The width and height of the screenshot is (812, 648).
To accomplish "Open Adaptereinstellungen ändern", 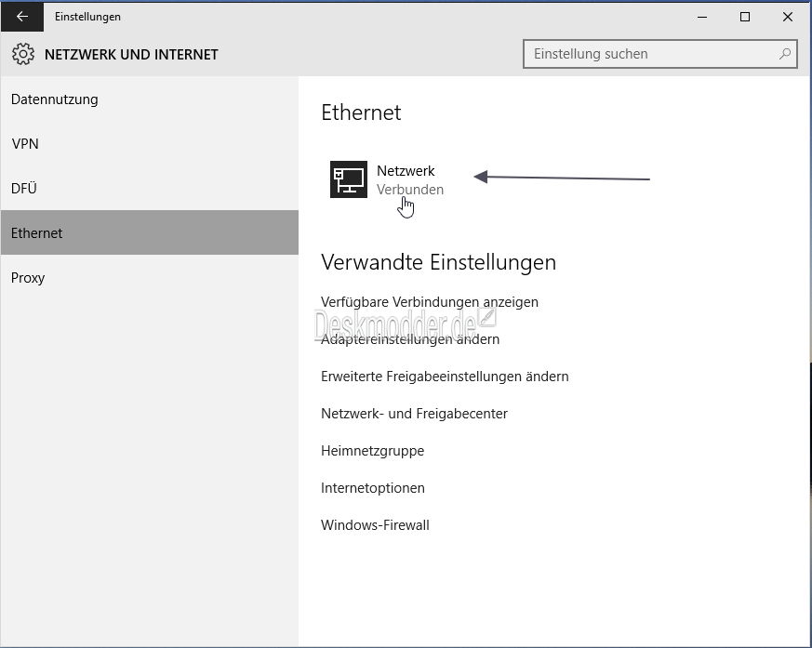I will tap(410, 339).
